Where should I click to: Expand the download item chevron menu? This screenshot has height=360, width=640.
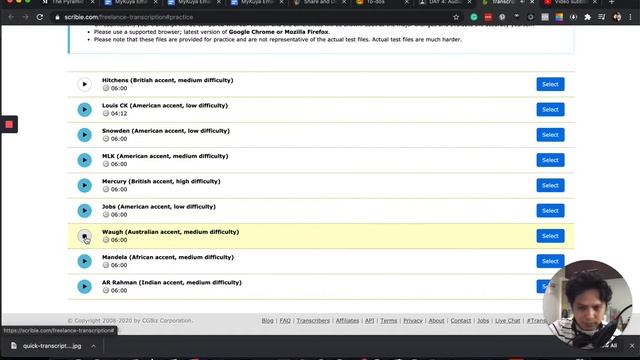[93, 346]
